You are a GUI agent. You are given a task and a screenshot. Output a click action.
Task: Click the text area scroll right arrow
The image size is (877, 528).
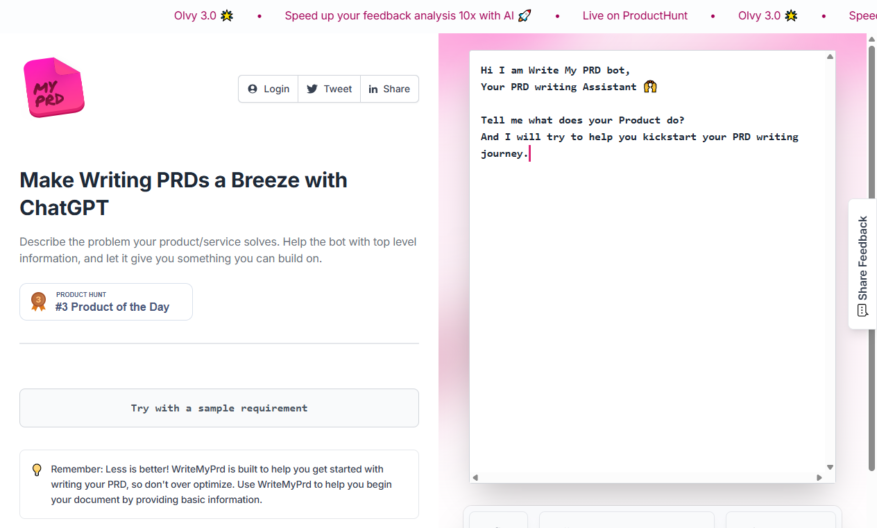(819, 478)
